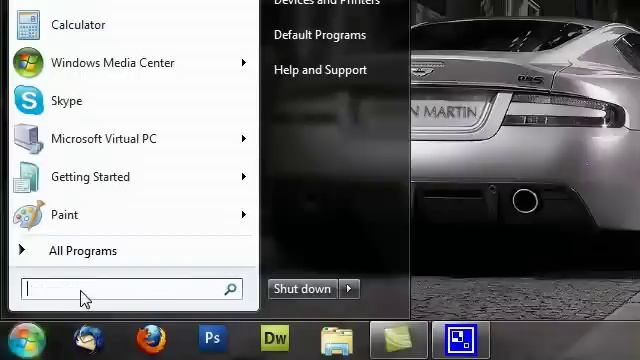
Task: Expand the Getting Started jump list arrow
Action: click(244, 177)
